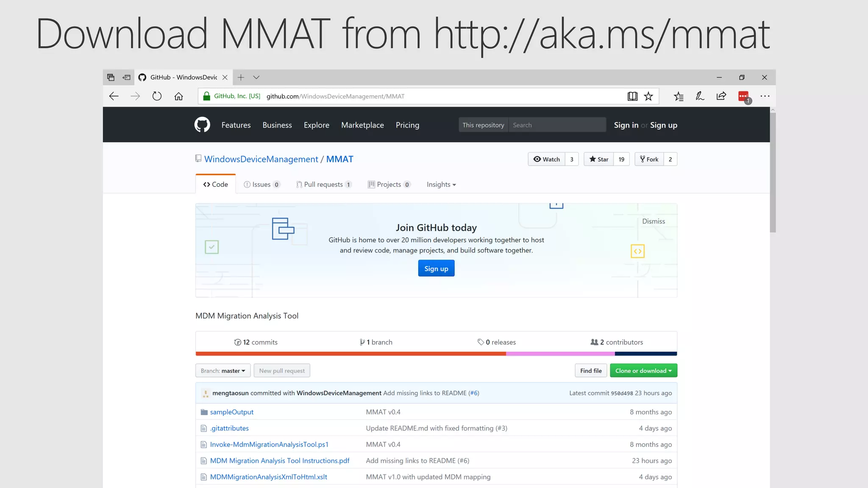Click the language color bar
The height and width of the screenshot is (488, 868).
pyautogui.click(x=436, y=354)
